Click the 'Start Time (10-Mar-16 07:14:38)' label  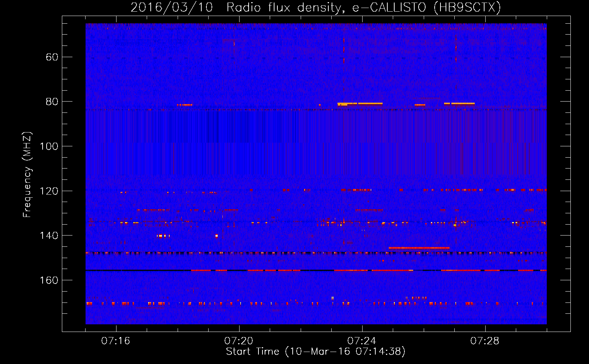pyautogui.click(x=316, y=352)
